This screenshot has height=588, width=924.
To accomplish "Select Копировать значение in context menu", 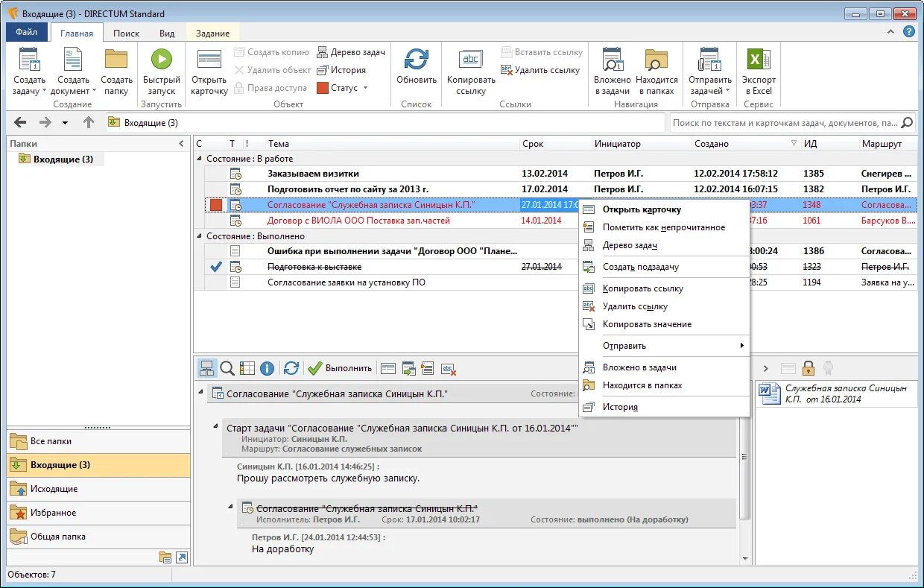I will (x=664, y=324).
